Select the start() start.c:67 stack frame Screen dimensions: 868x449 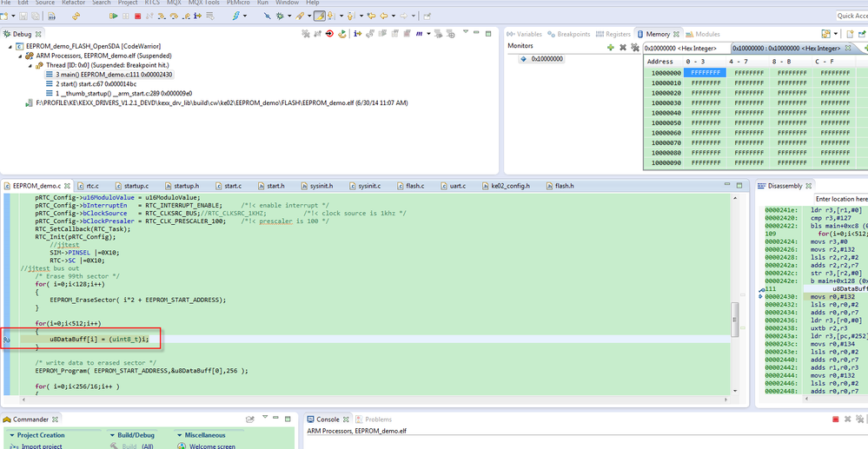coord(96,84)
